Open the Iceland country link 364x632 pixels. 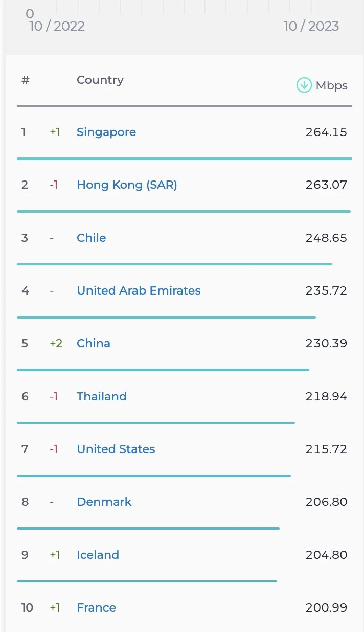pos(98,555)
